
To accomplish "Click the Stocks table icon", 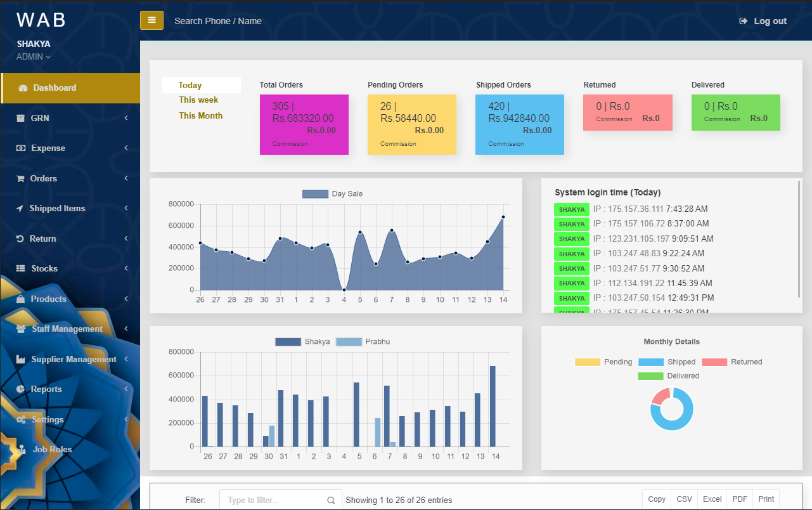I will point(21,269).
